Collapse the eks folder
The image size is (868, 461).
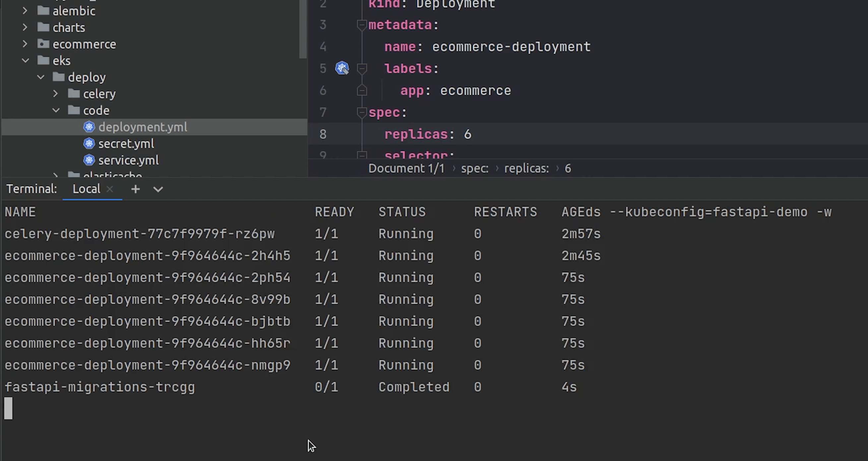click(25, 61)
